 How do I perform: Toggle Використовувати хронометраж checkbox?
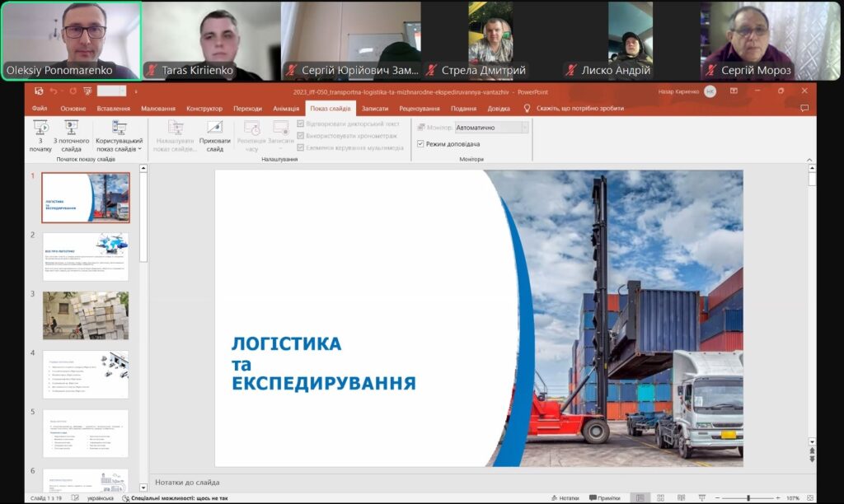pyautogui.click(x=300, y=136)
